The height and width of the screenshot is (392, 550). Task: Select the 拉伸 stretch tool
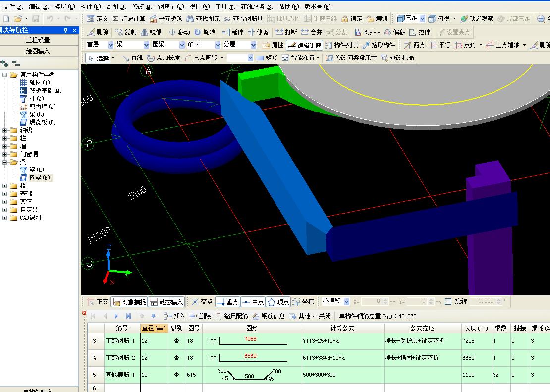coord(420,32)
